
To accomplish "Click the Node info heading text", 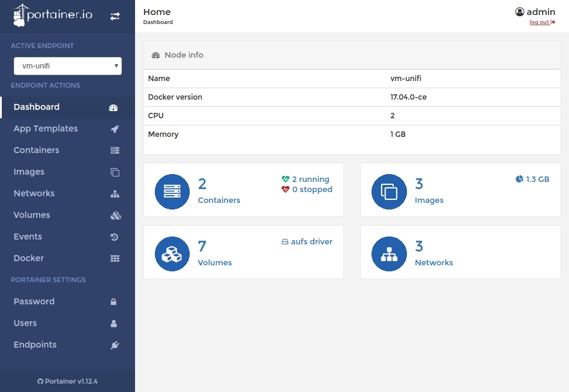I will coord(184,55).
